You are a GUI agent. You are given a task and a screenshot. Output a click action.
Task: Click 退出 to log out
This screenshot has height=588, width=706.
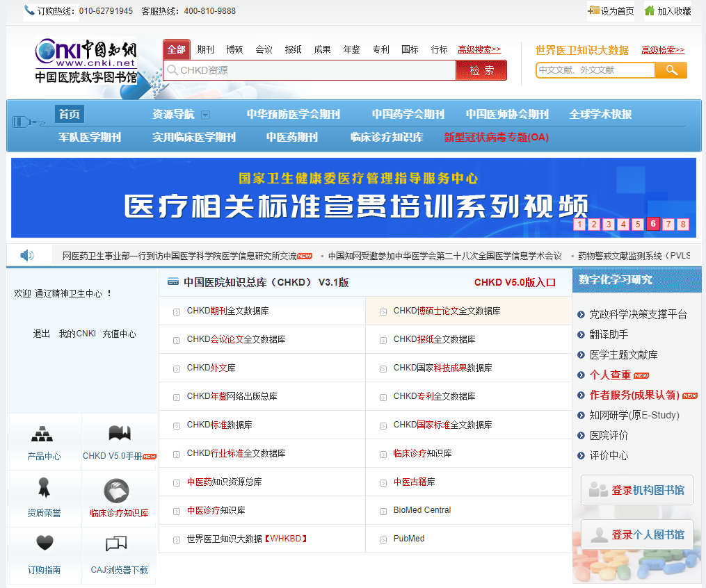(42, 334)
